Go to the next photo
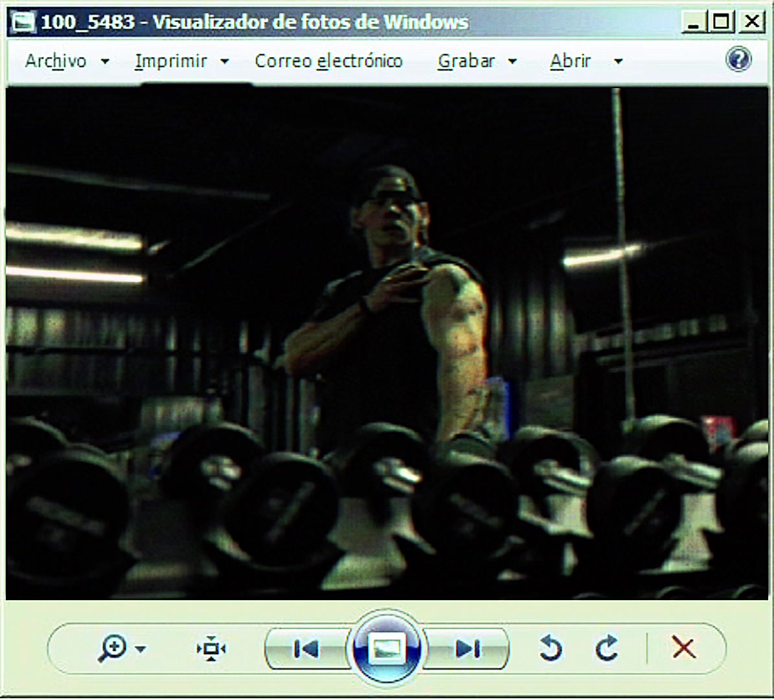774x700 pixels. pos(467,649)
